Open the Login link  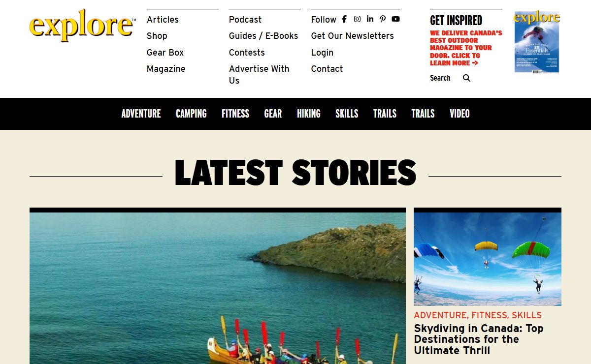click(322, 53)
